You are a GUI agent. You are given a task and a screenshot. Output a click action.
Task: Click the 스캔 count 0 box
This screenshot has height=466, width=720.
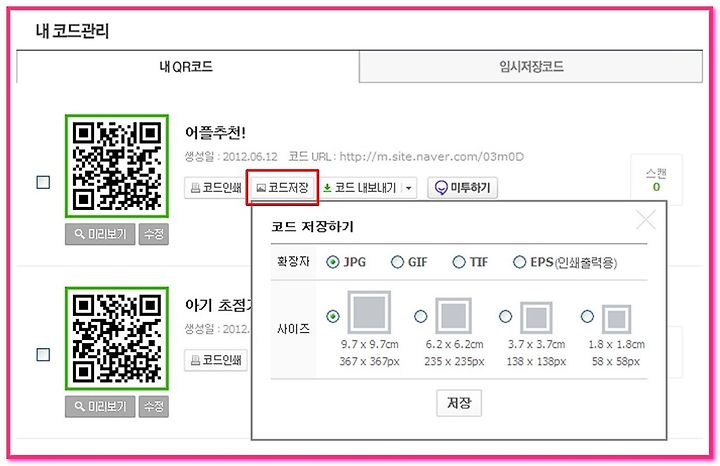click(x=656, y=180)
